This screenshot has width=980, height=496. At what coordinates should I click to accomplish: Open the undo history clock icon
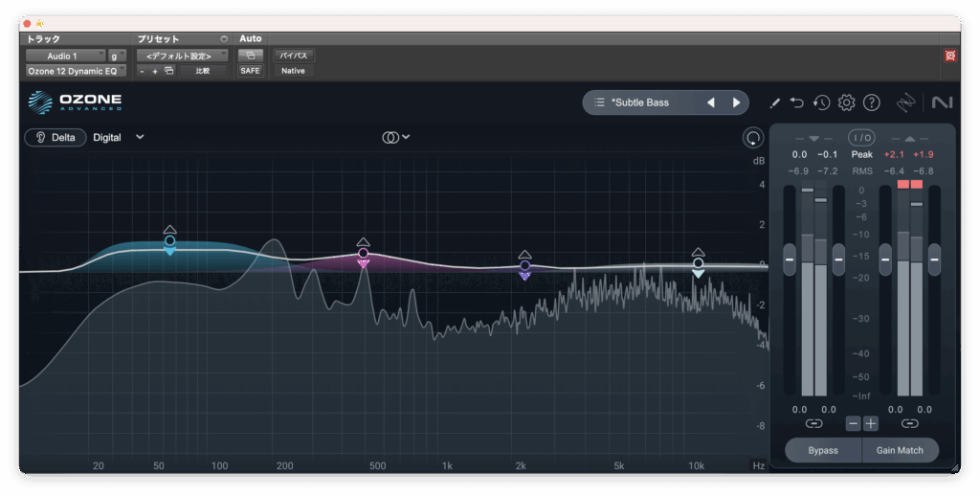point(821,102)
